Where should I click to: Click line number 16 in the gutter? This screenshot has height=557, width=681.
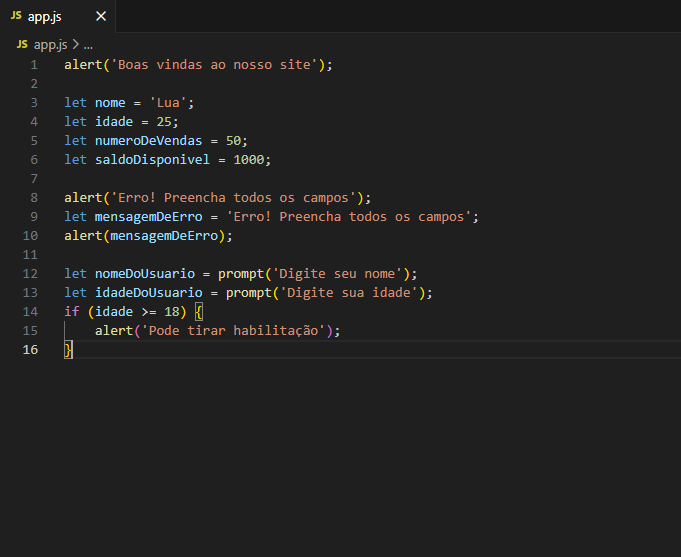(x=30, y=349)
